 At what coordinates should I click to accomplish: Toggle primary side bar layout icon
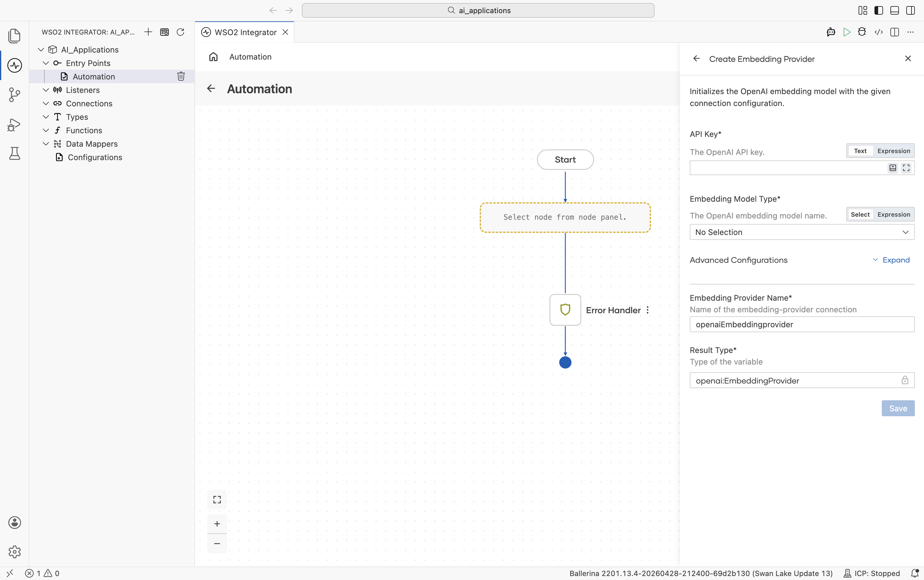878,10
